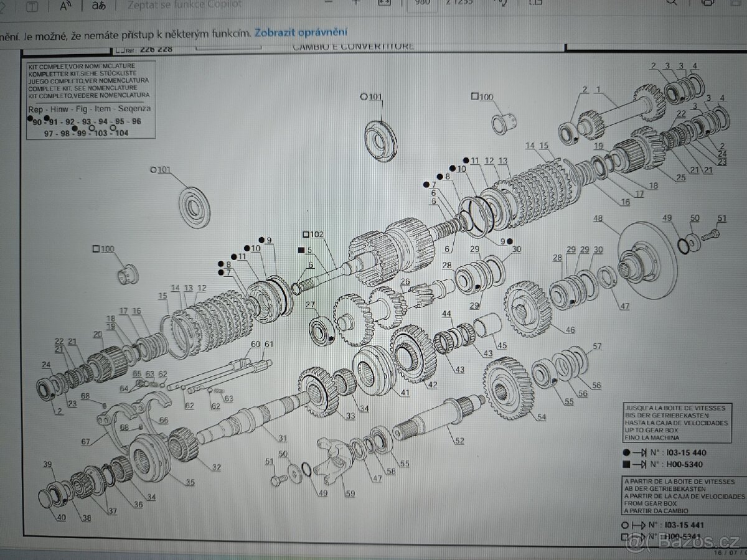The height and width of the screenshot is (560, 747).
Task: Click the 'I03-15 440' serial number text
Action: click(x=686, y=452)
